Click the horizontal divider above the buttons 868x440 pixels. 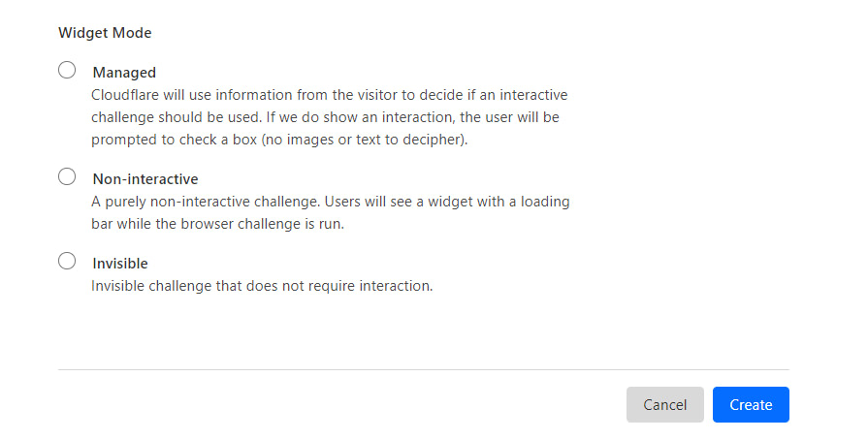(424, 369)
